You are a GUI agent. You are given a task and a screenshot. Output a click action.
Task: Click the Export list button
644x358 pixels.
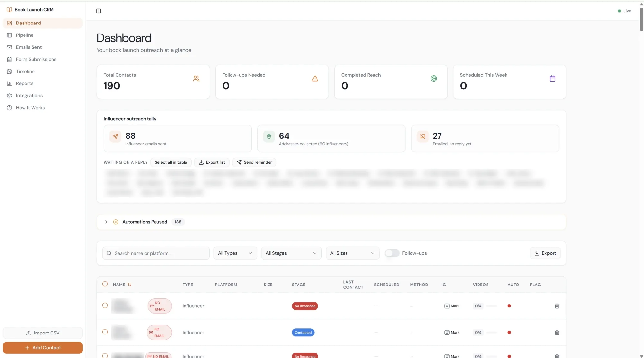point(212,162)
